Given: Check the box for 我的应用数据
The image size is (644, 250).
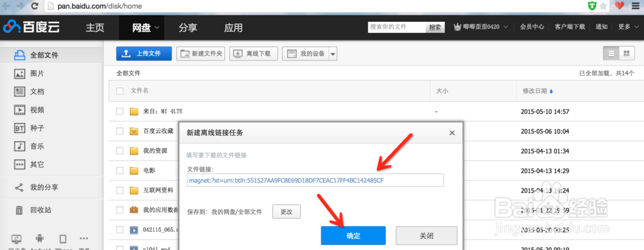Looking at the screenshot, I should click(120, 210).
